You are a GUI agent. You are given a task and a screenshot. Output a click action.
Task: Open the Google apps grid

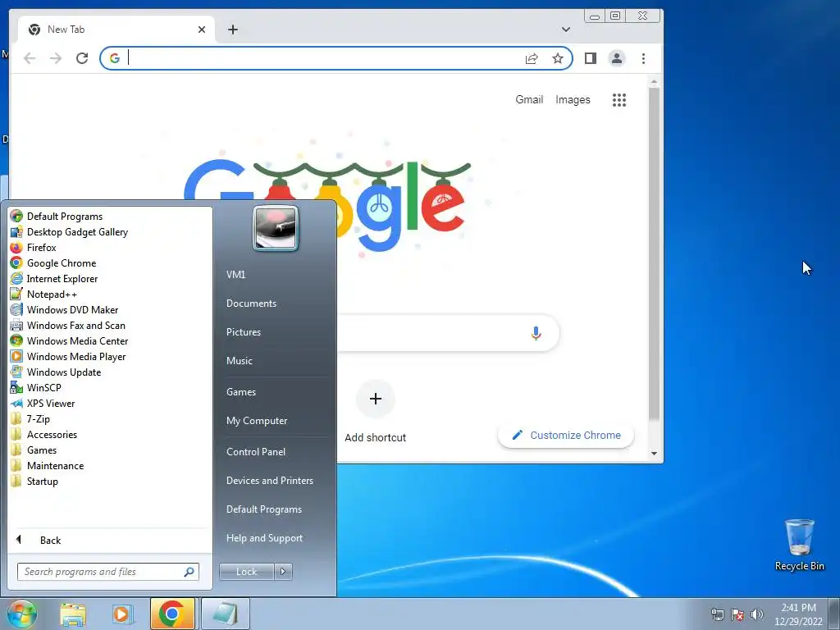pyautogui.click(x=619, y=99)
